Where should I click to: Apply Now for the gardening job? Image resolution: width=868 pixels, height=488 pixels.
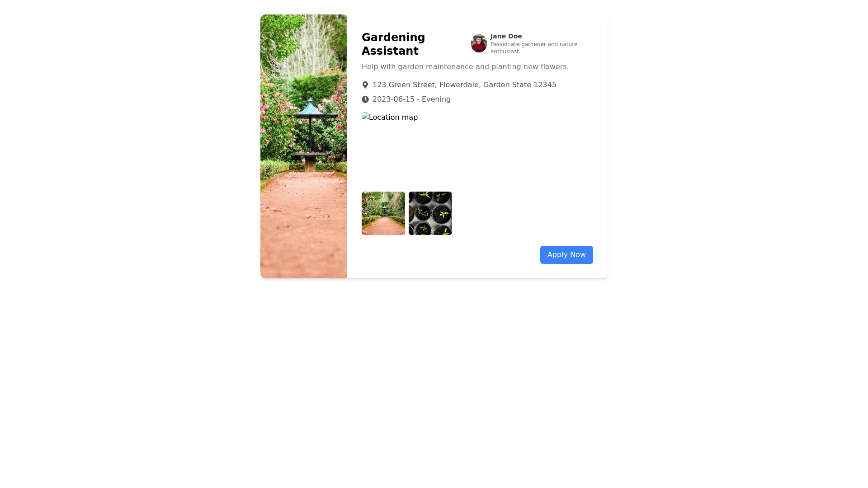pos(566,255)
